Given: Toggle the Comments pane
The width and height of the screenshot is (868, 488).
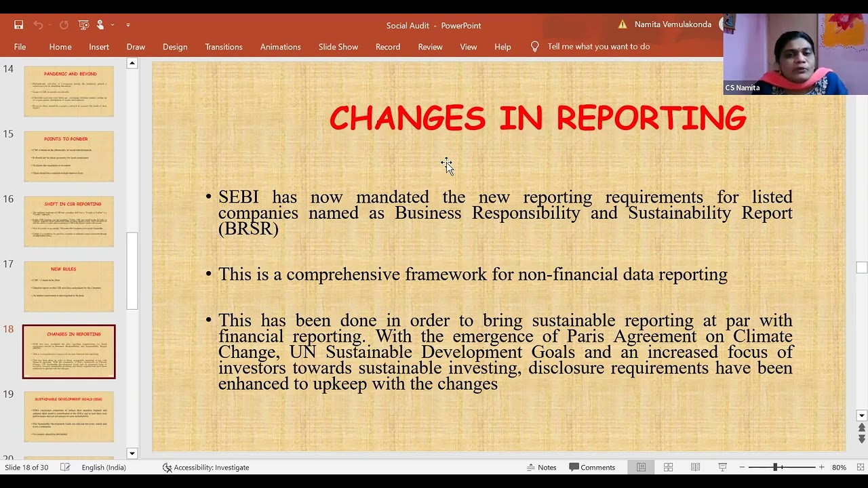Looking at the screenshot, I should pos(592,467).
